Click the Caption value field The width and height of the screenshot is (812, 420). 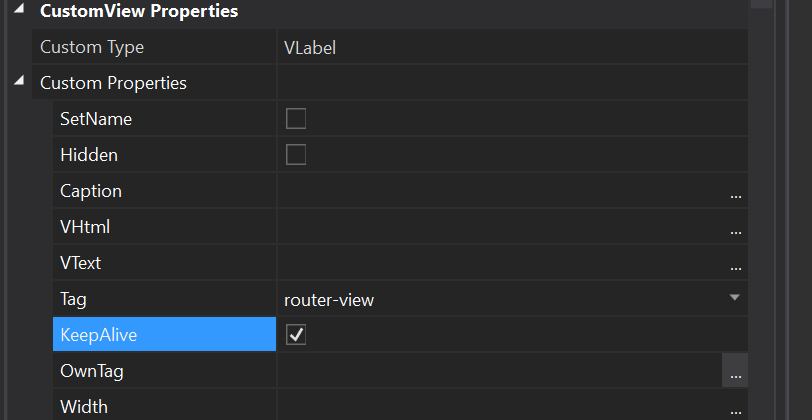(500, 191)
